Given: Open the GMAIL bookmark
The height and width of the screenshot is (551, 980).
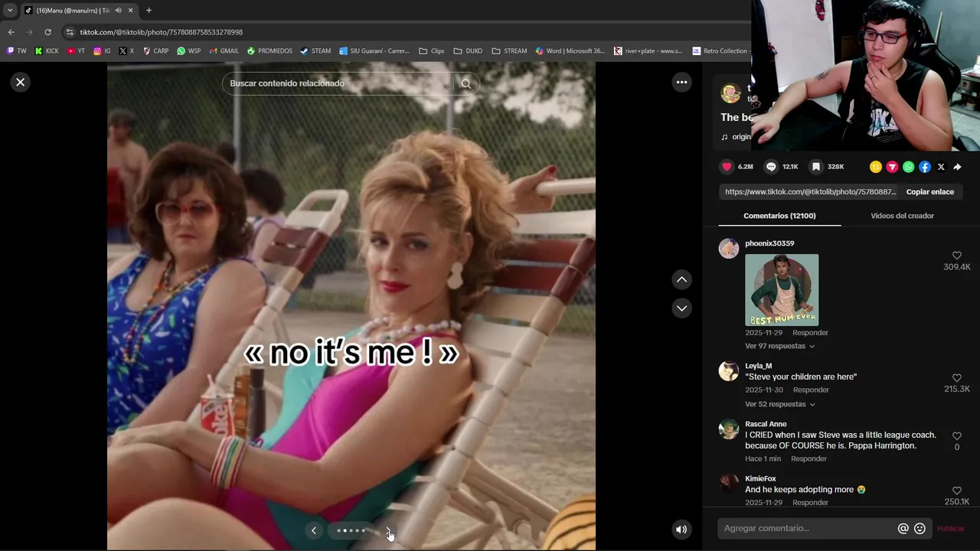Looking at the screenshot, I should [x=224, y=51].
